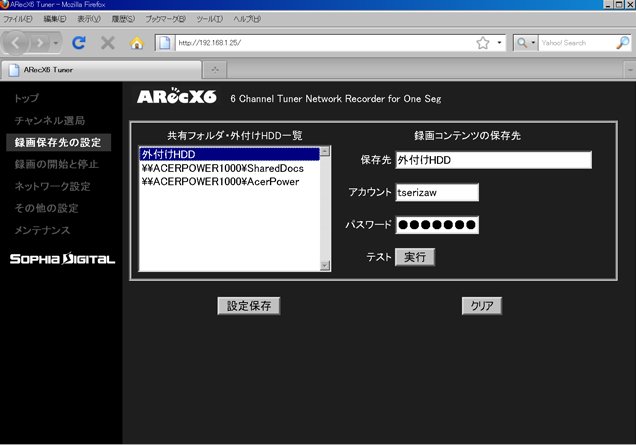Click the Sophia Digital logo
636x445 pixels.
pyautogui.click(x=62, y=258)
